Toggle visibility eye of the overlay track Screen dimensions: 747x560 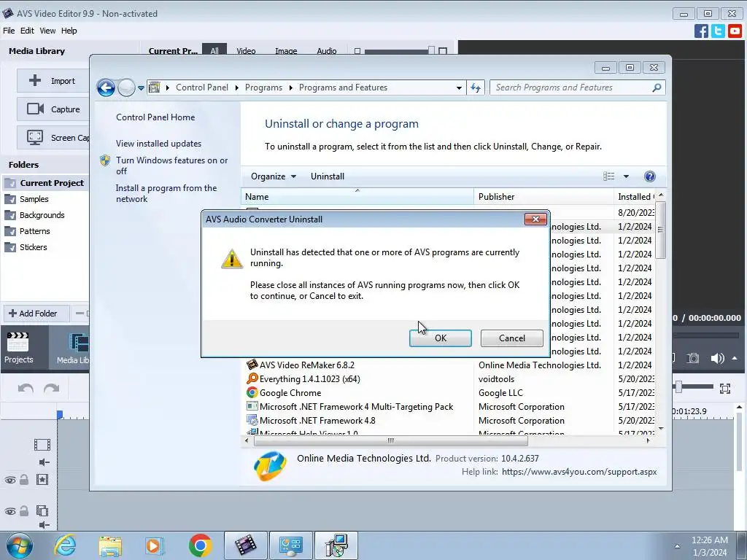(10, 511)
